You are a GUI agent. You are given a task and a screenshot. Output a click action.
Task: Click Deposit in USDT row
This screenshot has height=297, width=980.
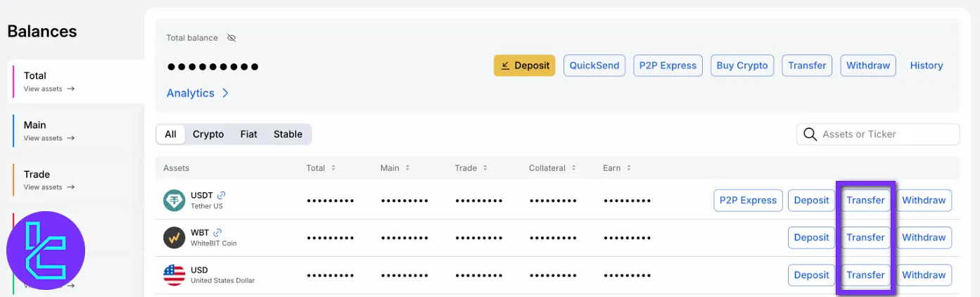[x=811, y=201]
